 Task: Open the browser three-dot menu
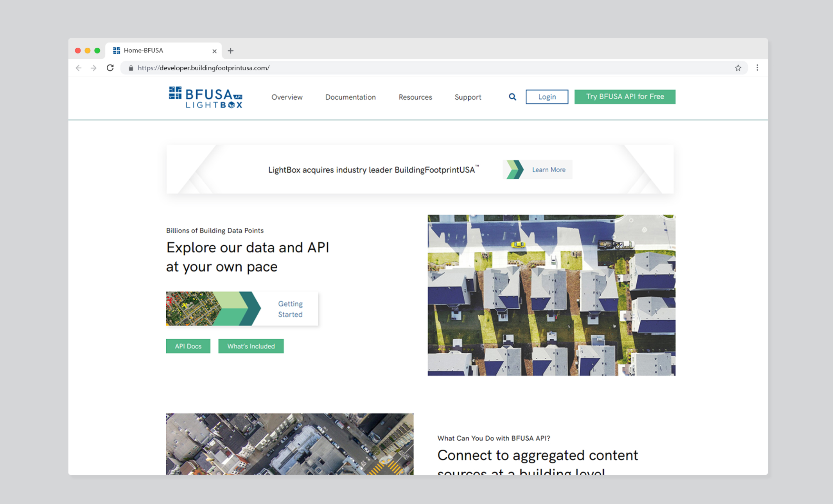point(757,68)
